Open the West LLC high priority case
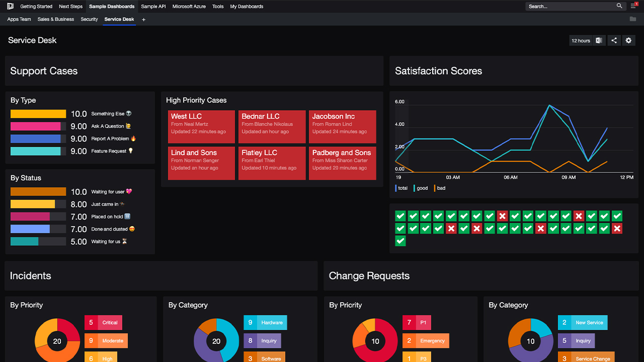644x362 pixels. pyautogui.click(x=201, y=126)
